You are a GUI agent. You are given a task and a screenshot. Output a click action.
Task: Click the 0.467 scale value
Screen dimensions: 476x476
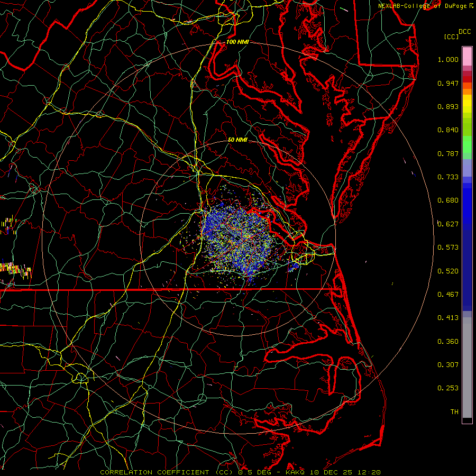point(448,295)
